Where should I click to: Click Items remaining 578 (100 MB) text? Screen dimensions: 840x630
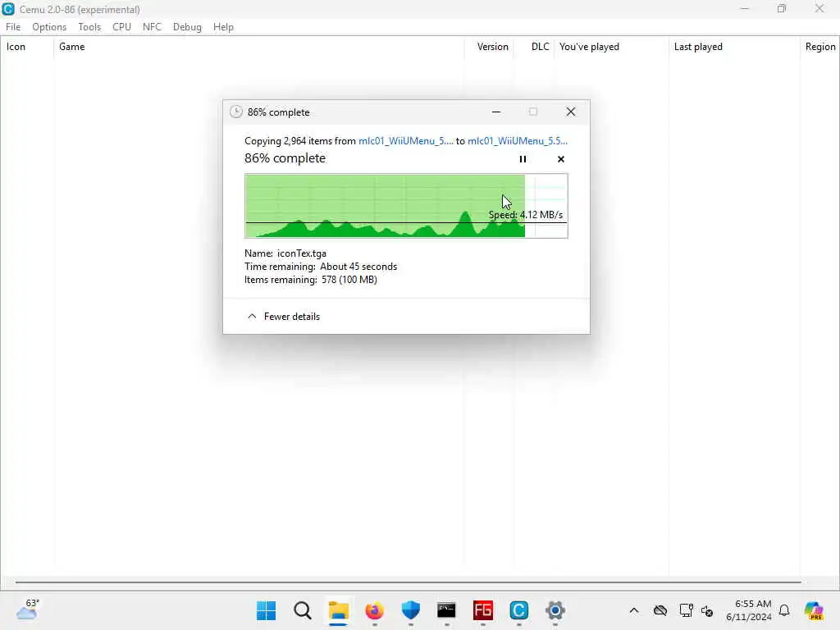click(x=311, y=280)
